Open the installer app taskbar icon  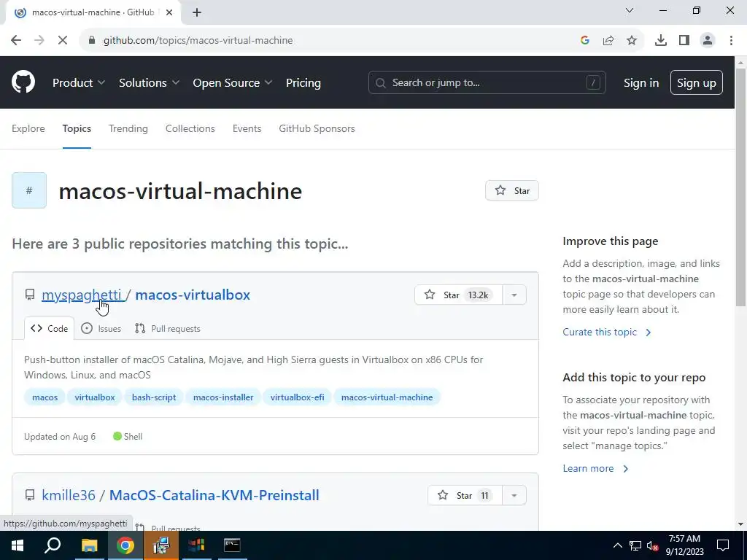pyautogui.click(x=161, y=545)
